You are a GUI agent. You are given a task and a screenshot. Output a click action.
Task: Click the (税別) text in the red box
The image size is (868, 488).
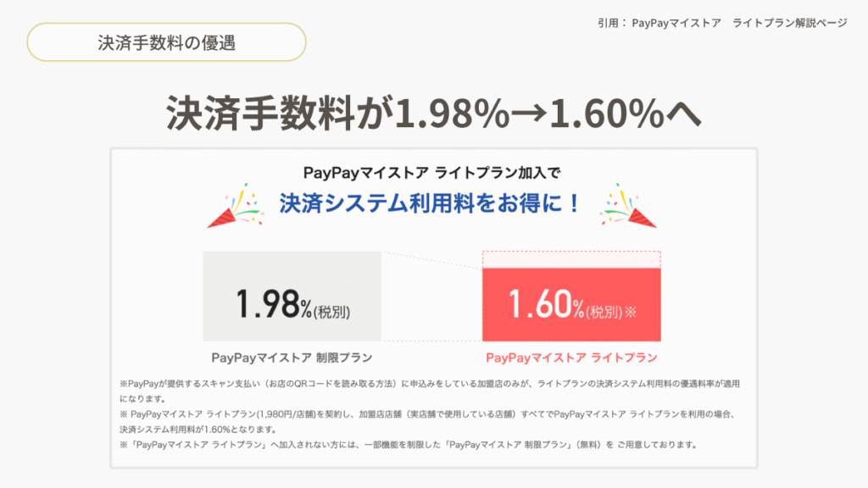(604, 312)
